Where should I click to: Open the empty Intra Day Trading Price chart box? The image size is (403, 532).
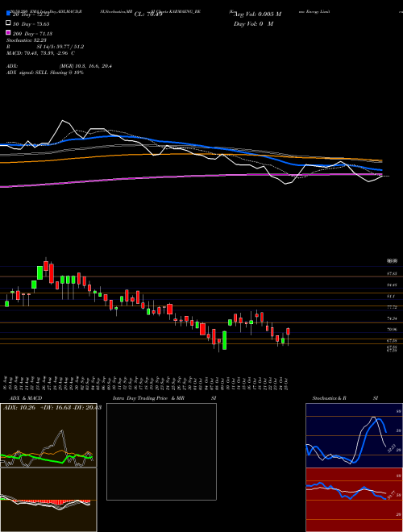click(x=161, y=451)
